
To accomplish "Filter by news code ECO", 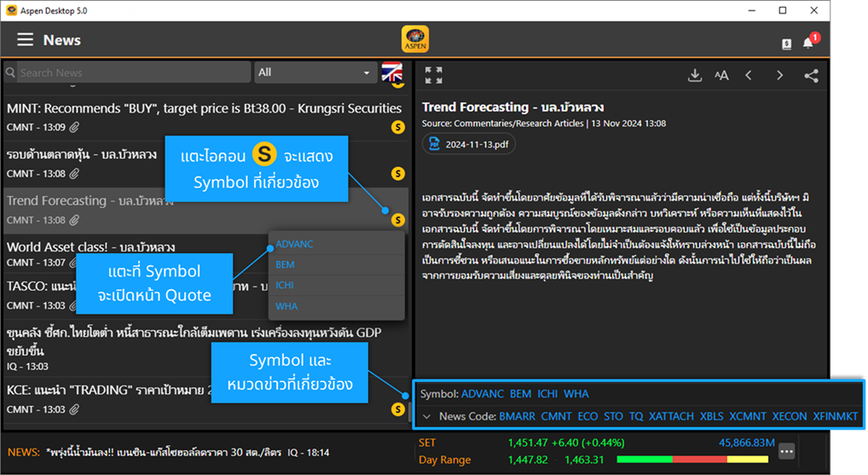I will (x=587, y=416).
